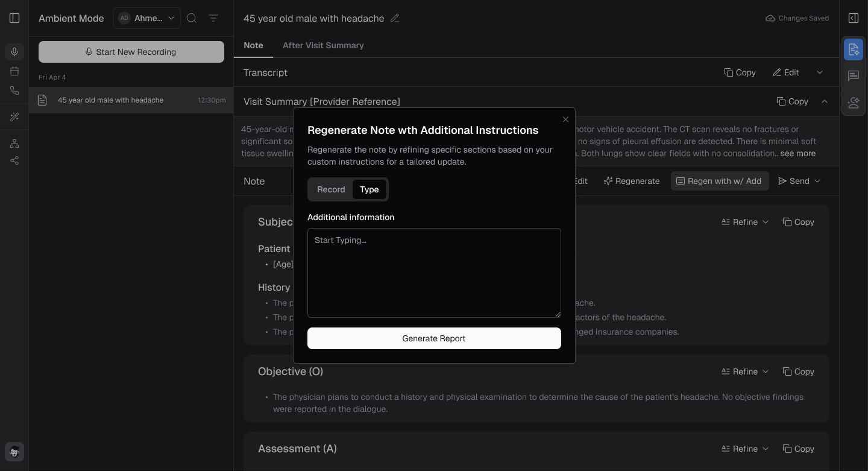The width and height of the screenshot is (868, 471).
Task: Click the 12:30pm timestamp
Action: tap(212, 100)
